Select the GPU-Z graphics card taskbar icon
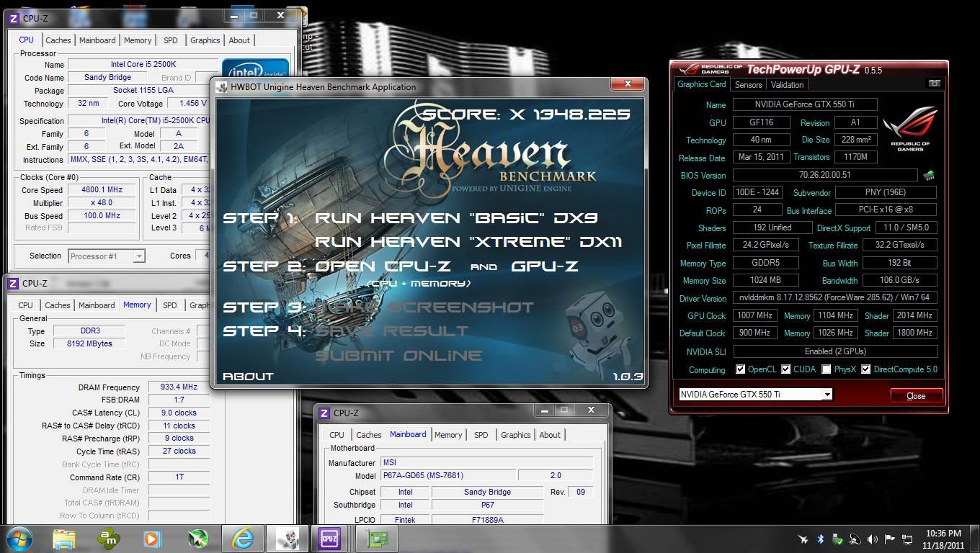This screenshot has width=980, height=553. click(378, 538)
